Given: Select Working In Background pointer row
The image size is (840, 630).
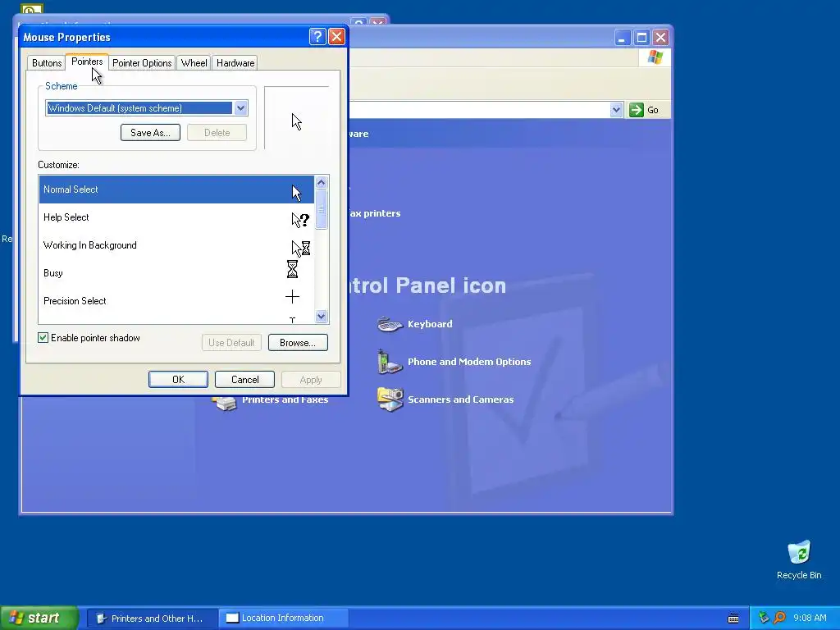Looking at the screenshot, I should 176,244.
